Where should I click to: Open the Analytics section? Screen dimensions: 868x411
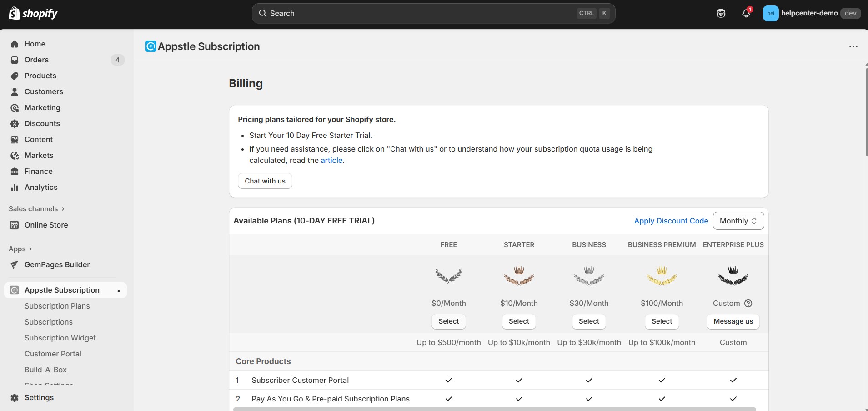coord(40,187)
